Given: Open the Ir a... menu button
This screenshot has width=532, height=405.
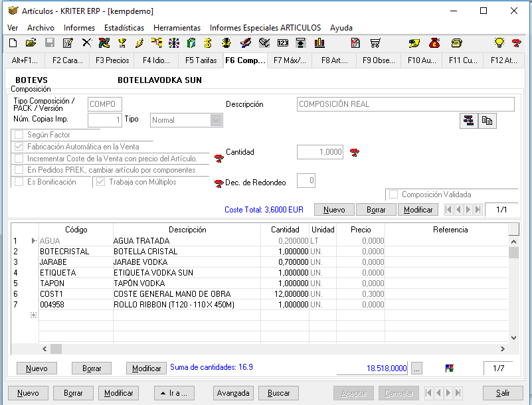Looking at the screenshot, I should [x=175, y=393].
